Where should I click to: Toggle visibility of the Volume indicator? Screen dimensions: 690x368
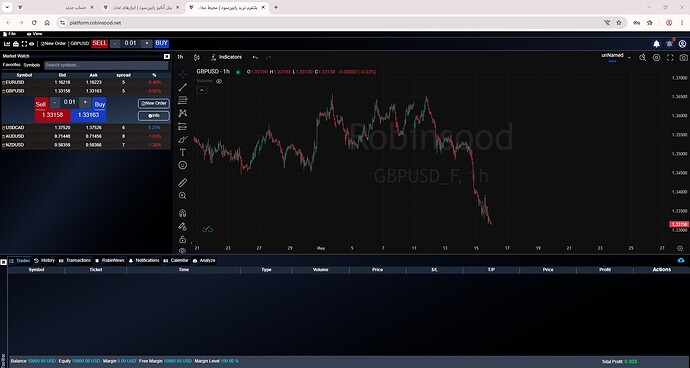(x=219, y=81)
